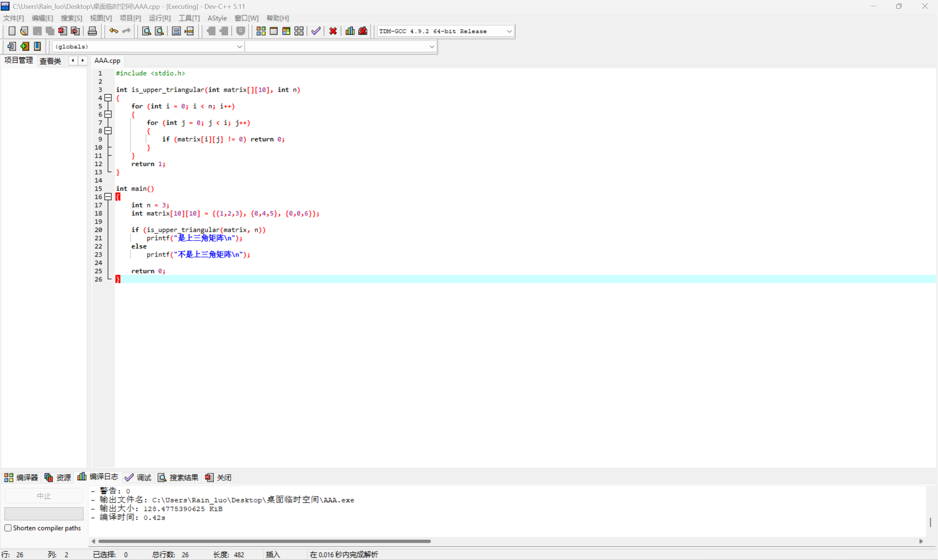Click the compile log horizontal scrollbar
Image resolution: width=938 pixels, height=560 pixels.
pyautogui.click(x=264, y=541)
